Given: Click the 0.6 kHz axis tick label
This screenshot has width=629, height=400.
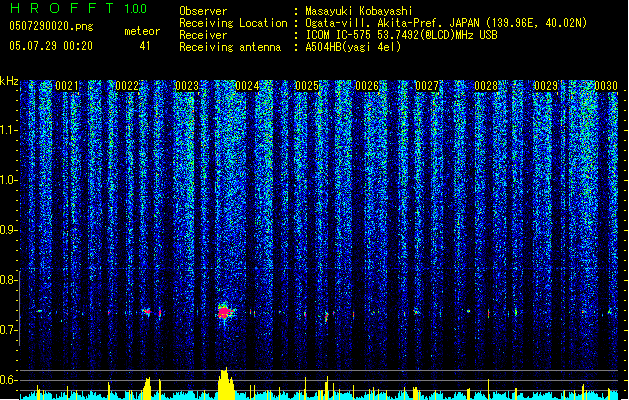Looking at the screenshot, I should click(8, 380).
